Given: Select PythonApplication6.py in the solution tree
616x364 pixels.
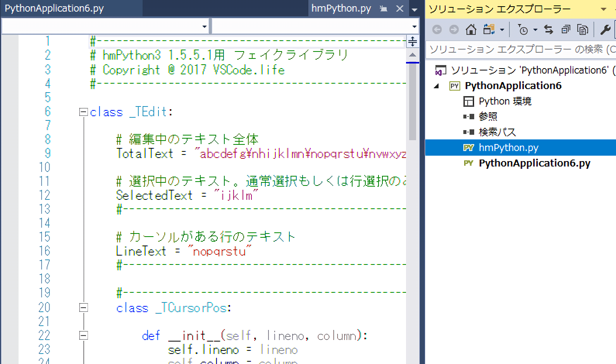Looking at the screenshot, I should pos(534,163).
